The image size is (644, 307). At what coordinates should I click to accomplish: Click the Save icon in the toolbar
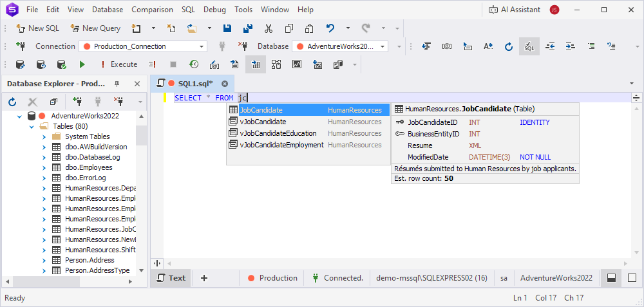[227, 28]
